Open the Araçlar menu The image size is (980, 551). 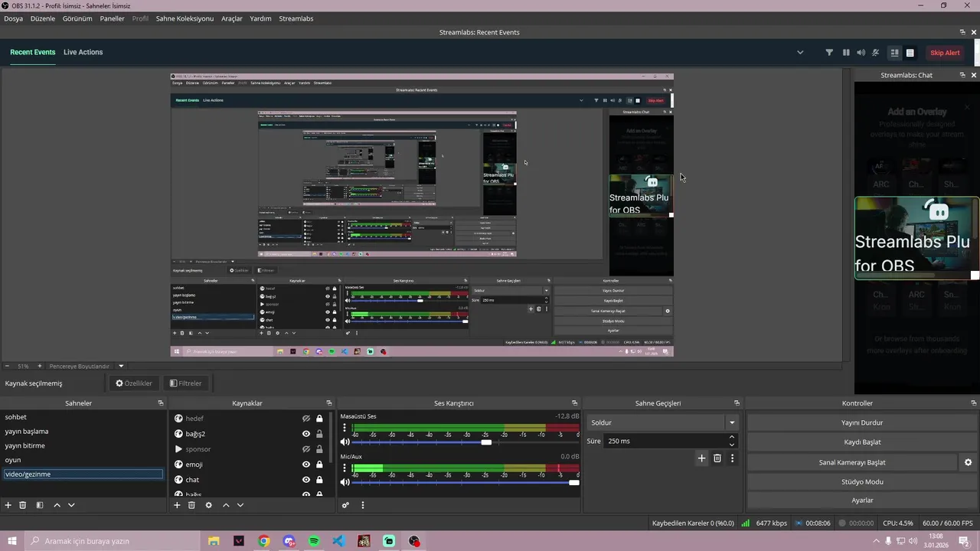232,18
